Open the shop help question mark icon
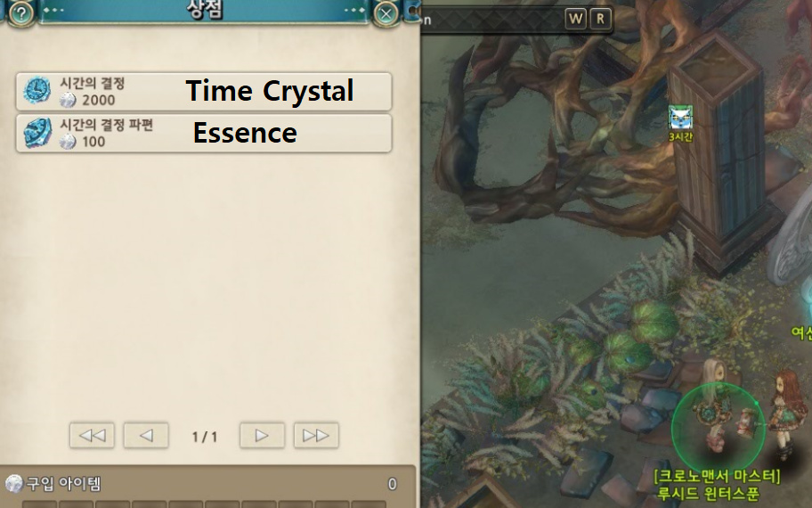The height and width of the screenshot is (508, 812). 21,13
